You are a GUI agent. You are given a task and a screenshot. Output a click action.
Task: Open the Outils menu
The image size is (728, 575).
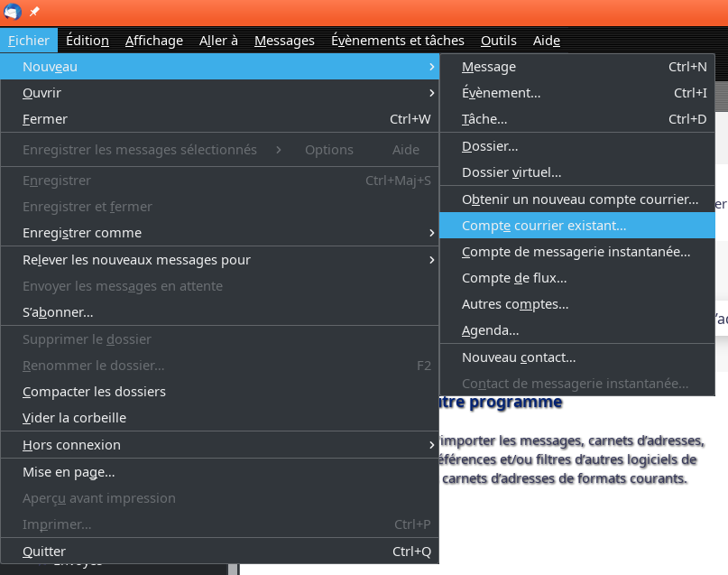498,40
